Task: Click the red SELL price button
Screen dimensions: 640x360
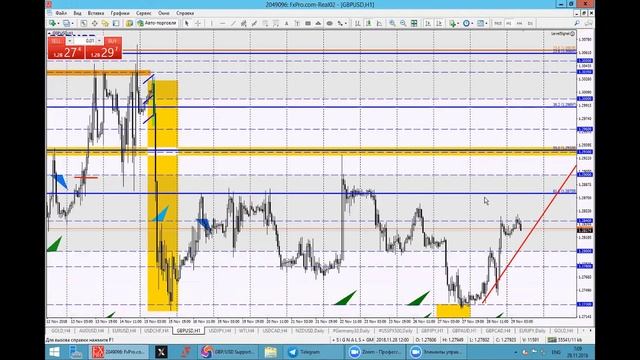Action: tap(66, 52)
